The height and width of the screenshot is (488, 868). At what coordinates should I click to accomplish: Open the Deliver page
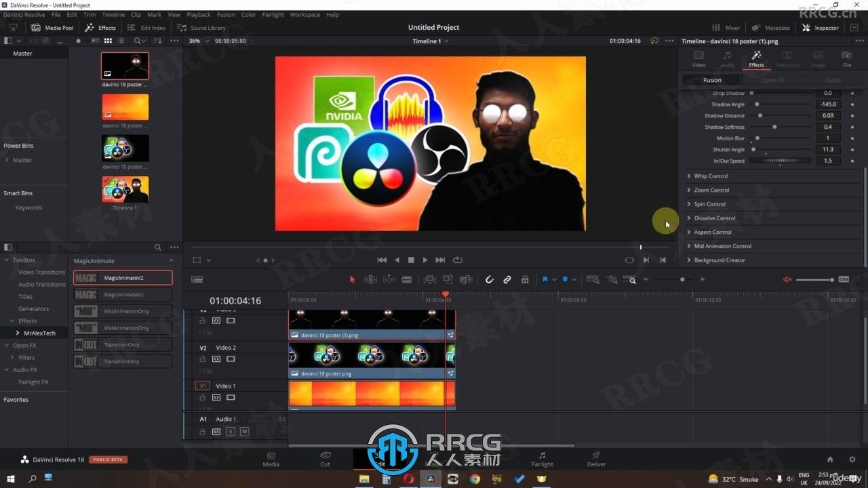[596, 459]
